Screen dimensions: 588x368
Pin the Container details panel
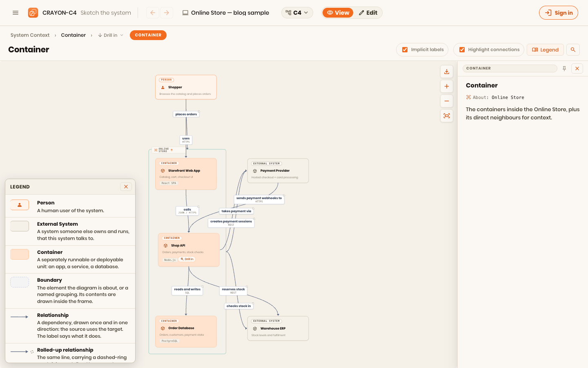(x=564, y=68)
